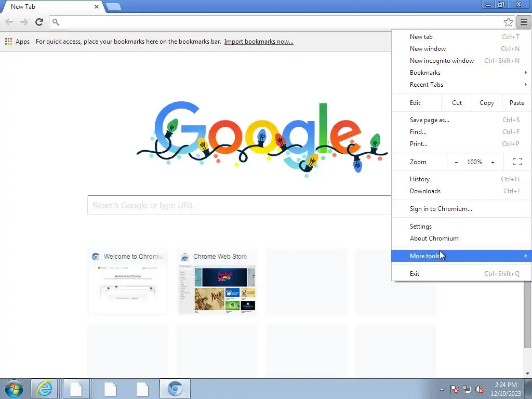Choose Exit from the menu

pos(461,273)
